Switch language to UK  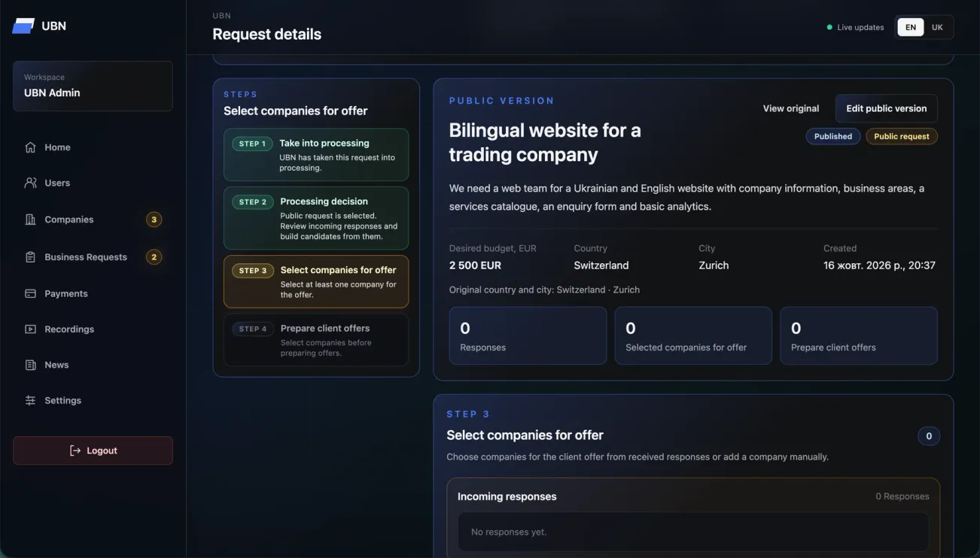(x=937, y=27)
